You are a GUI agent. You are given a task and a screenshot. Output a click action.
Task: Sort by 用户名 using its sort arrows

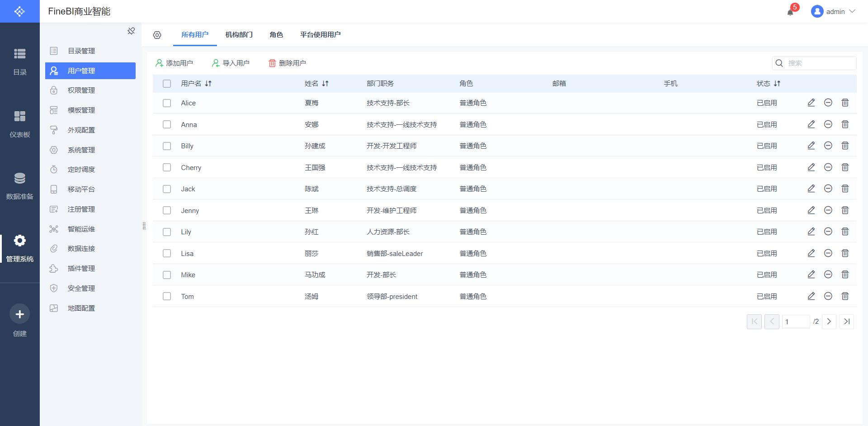[x=208, y=84]
